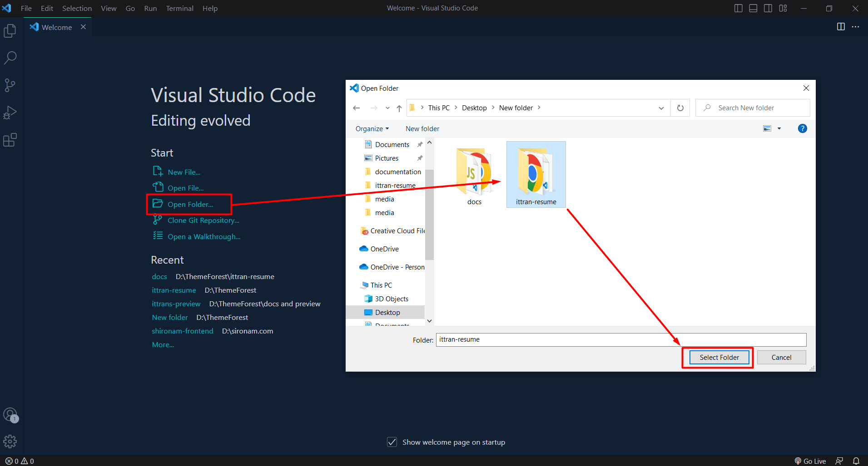The width and height of the screenshot is (868, 466).
Task: Open the Explorer view in activity bar
Action: tap(10, 30)
